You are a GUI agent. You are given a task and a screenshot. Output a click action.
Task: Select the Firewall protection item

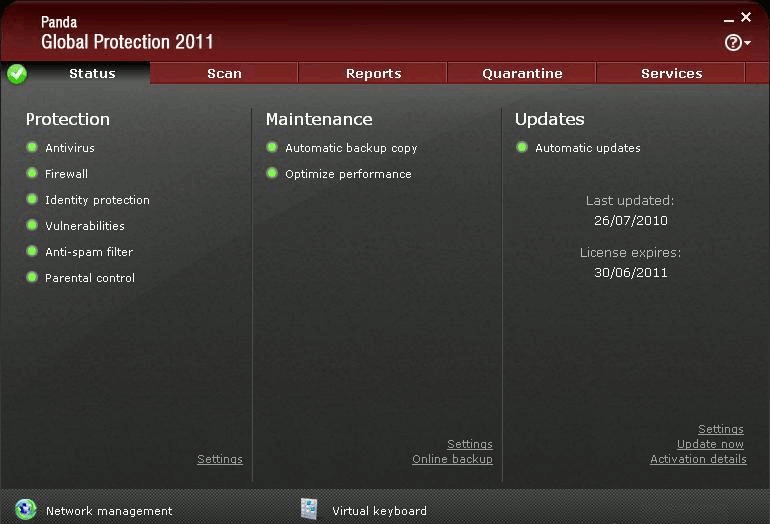[x=66, y=174]
